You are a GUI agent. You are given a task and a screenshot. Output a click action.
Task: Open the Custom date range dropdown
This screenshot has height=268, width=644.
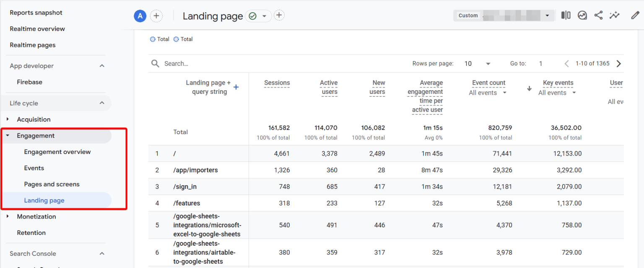(503, 16)
